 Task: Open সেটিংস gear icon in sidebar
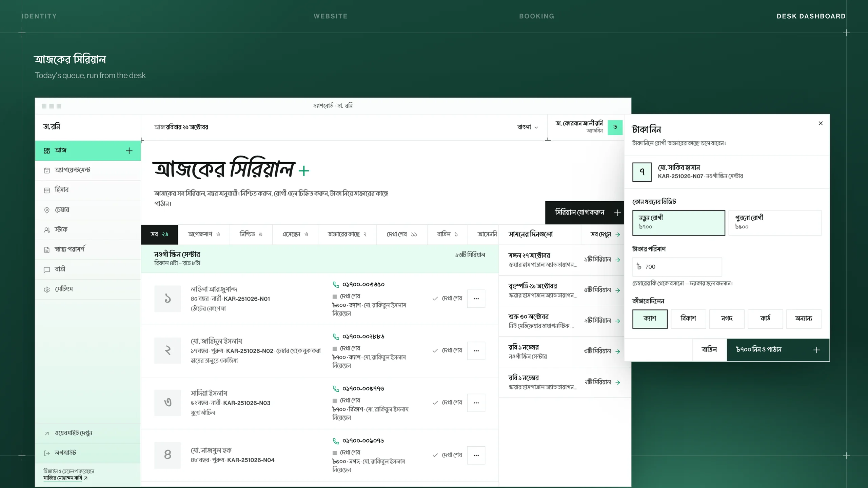click(47, 289)
